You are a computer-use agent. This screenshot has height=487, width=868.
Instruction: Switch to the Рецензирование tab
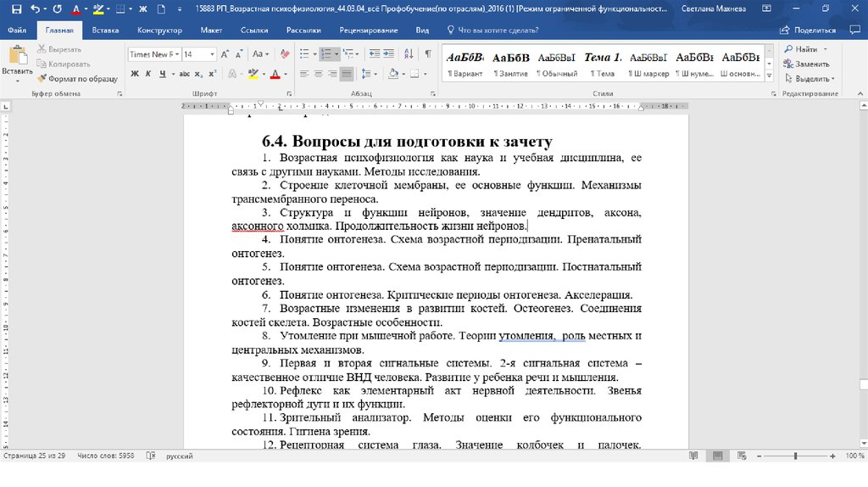click(x=368, y=30)
